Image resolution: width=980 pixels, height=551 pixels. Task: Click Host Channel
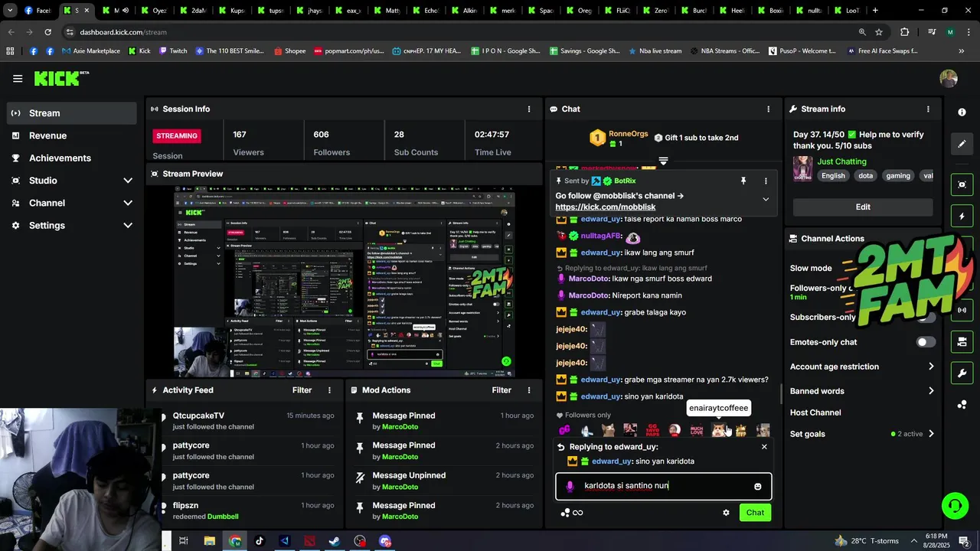point(815,412)
